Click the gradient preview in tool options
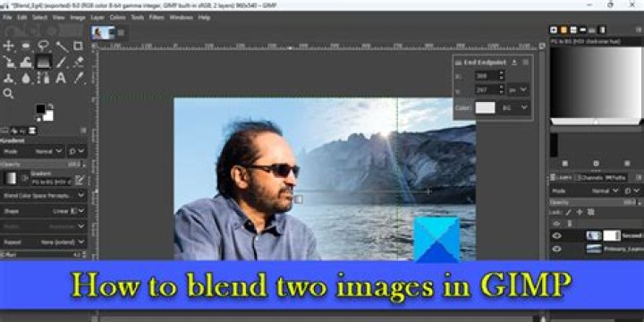 [11, 178]
